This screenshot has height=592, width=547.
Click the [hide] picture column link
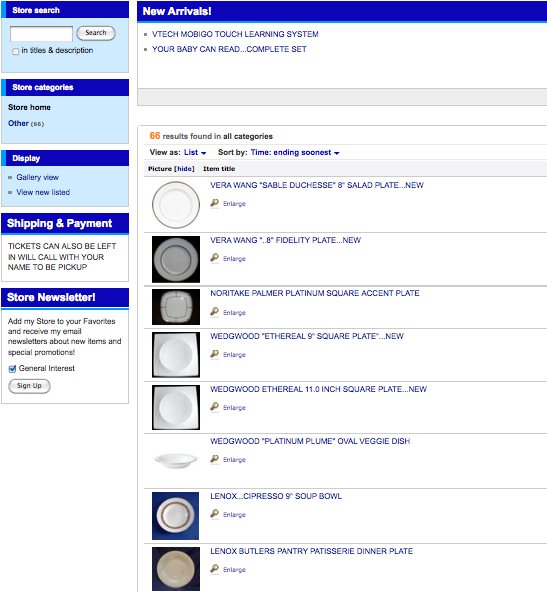[184, 169]
